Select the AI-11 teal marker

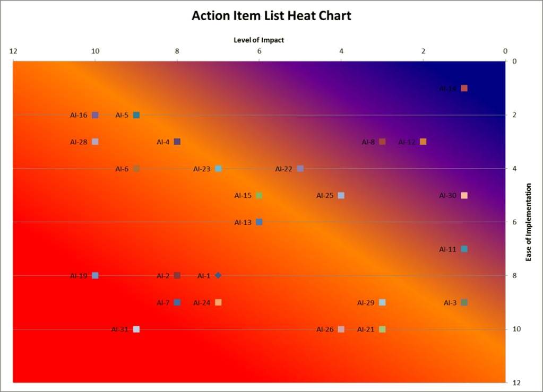(x=464, y=249)
